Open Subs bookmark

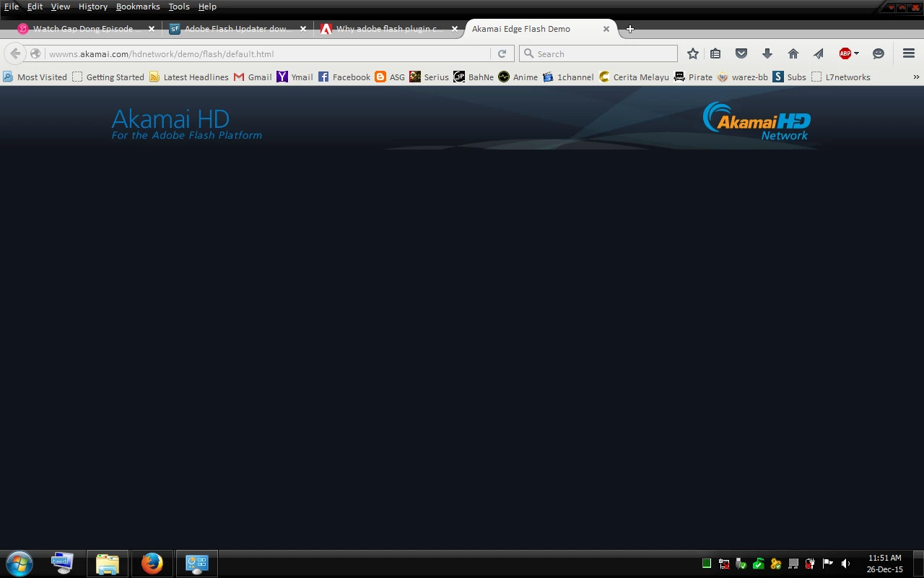click(789, 77)
